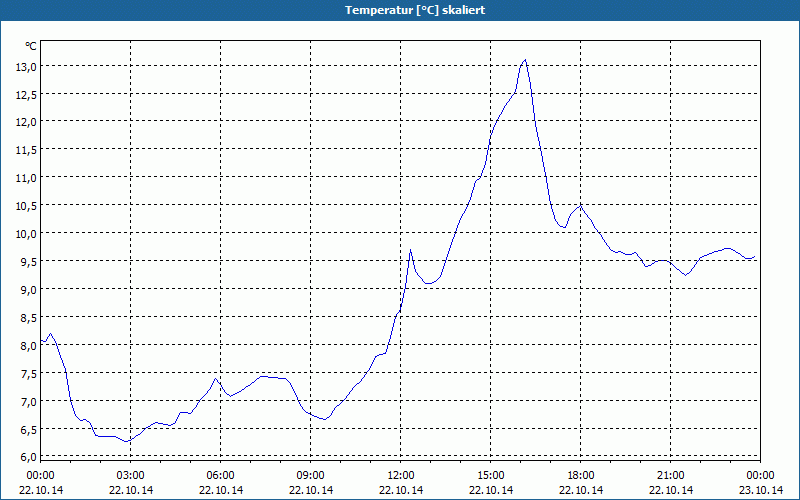Viewport: 800px width, 500px height.
Task: Select the '06:00' time label
Action: click(x=220, y=476)
